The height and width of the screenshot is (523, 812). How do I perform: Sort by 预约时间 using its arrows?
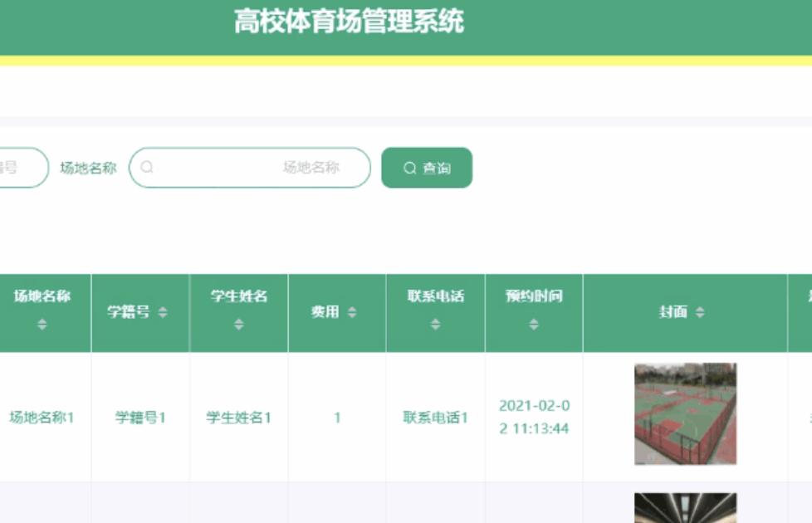534,325
